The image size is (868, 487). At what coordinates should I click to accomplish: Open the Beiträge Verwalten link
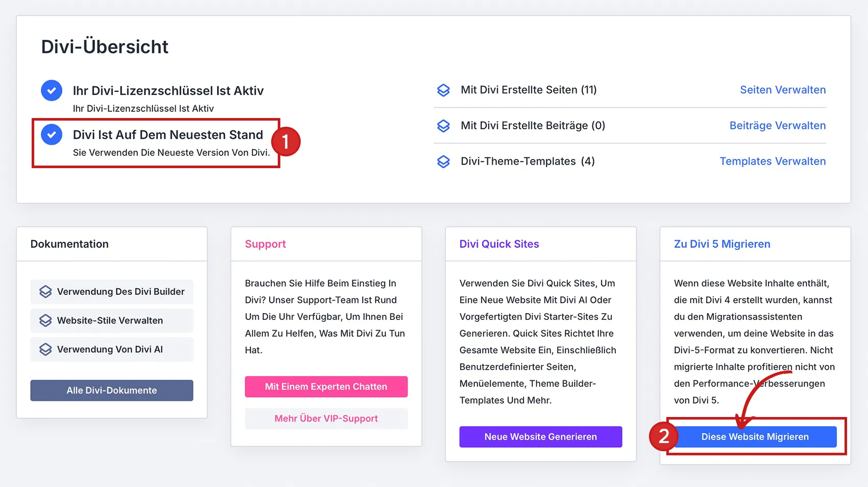click(777, 126)
